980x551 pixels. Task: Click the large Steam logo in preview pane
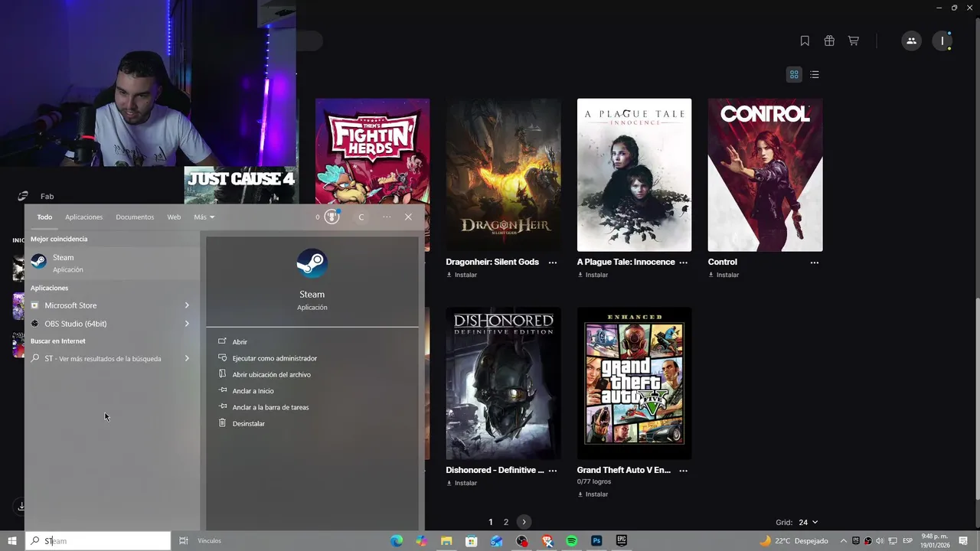coord(312,263)
